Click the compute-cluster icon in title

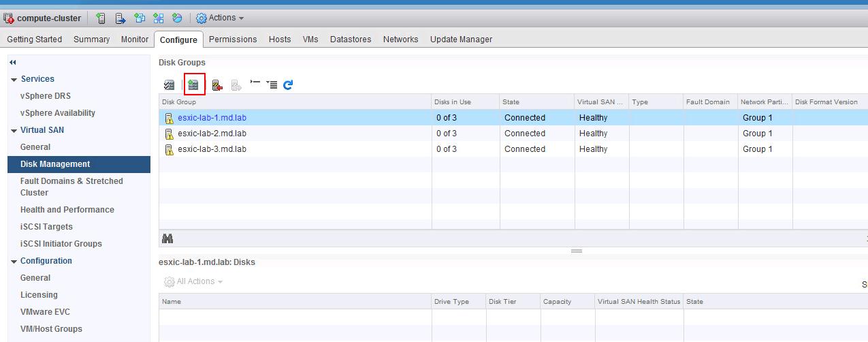[x=9, y=18]
